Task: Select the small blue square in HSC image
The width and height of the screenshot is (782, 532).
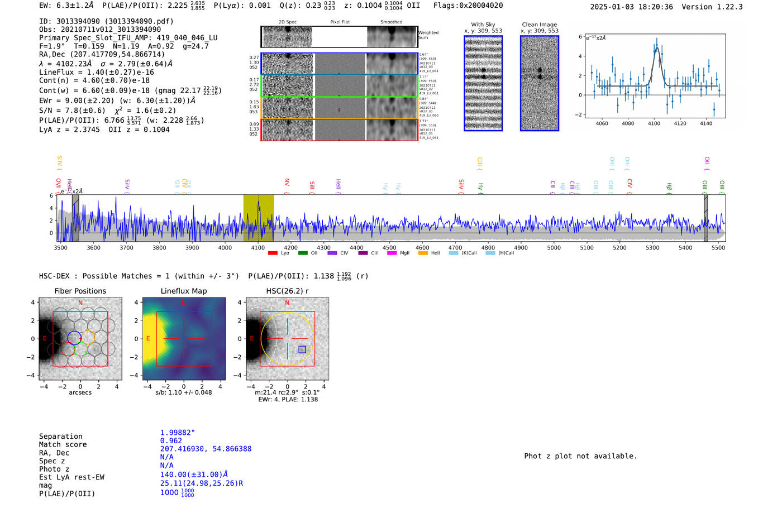Action: pos(302,349)
